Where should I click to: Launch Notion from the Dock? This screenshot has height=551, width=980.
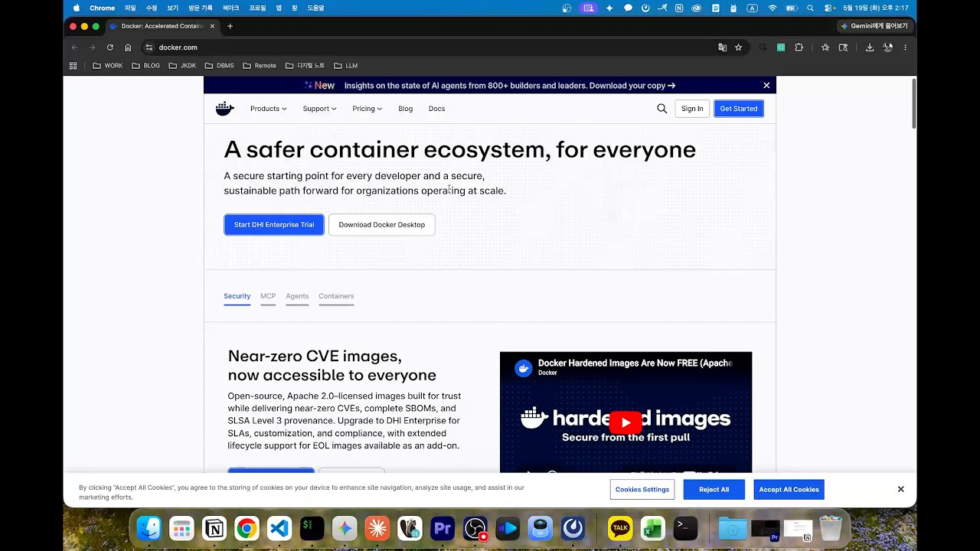point(214,529)
